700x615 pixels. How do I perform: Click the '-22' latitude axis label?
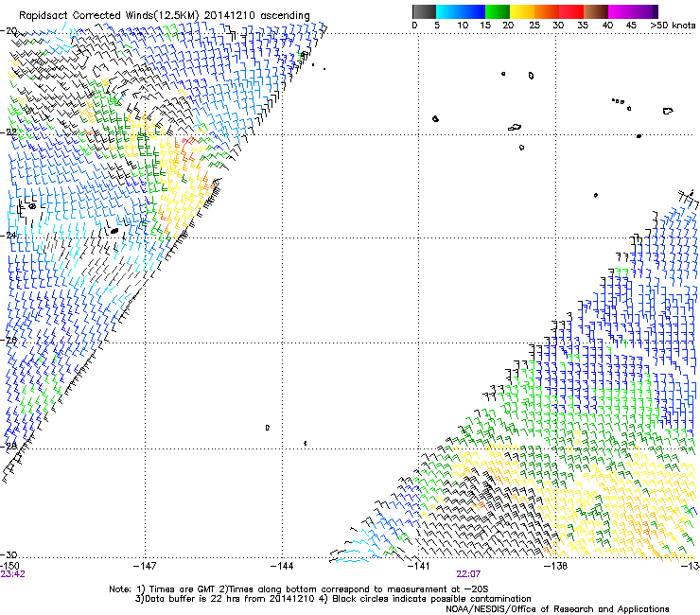tap(9, 132)
